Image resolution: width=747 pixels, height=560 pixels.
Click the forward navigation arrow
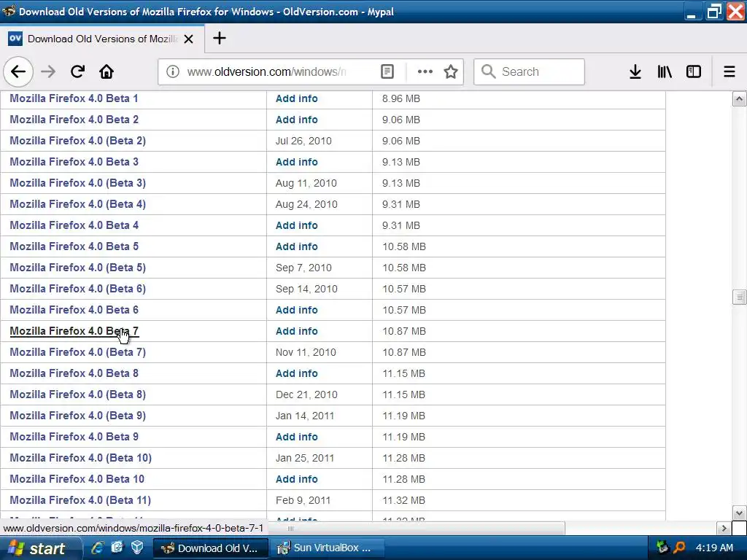point(48,72)
